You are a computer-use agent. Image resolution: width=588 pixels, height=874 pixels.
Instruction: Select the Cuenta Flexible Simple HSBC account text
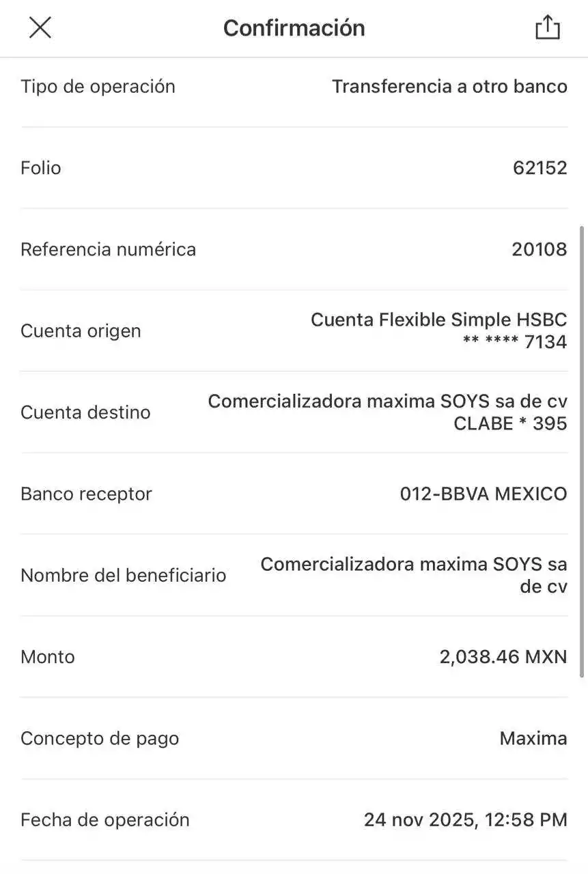click(x=438, y=320)
